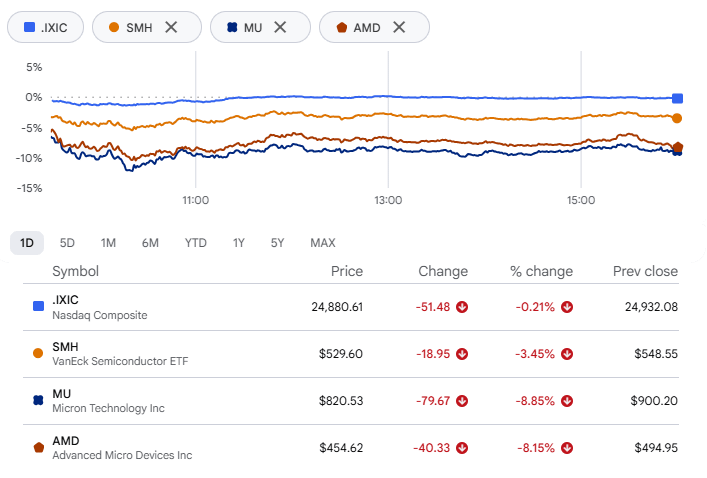Viewport: 707px width, 478px height.
Task: Remove AMD from the comparison chips
Action: tap(399, 28)
